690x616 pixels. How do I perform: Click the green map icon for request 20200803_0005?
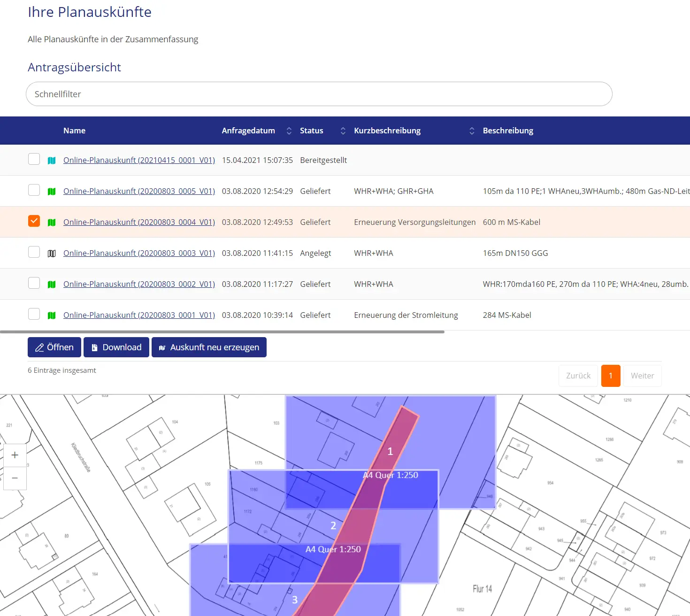coord(52,192)
